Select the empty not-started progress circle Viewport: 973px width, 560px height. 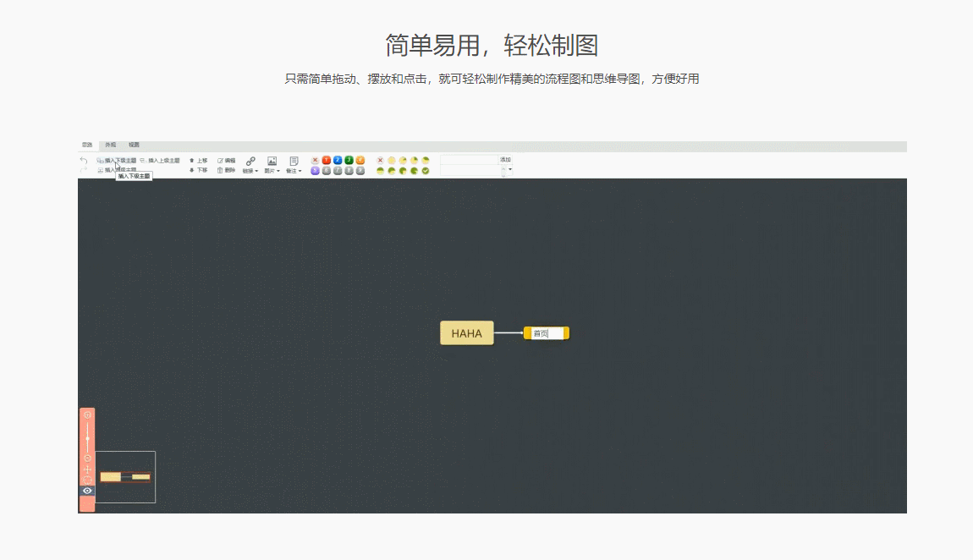[392, 161]
